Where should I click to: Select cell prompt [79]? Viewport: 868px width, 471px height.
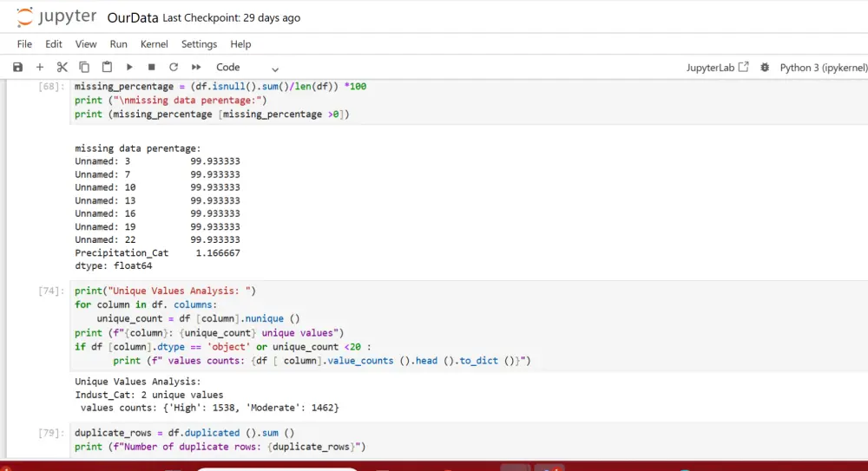[x=51, y=433]
